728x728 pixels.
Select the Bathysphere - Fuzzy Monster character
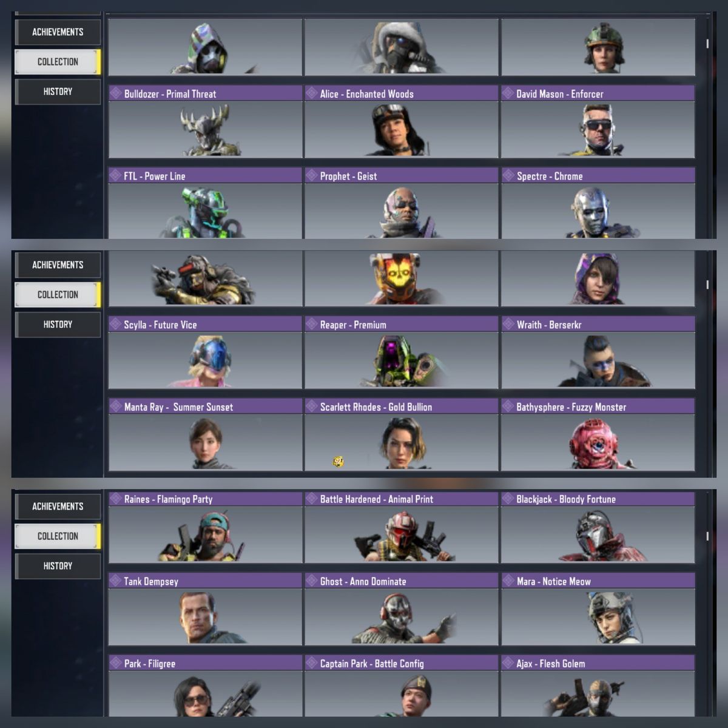(x=598, y=442)
